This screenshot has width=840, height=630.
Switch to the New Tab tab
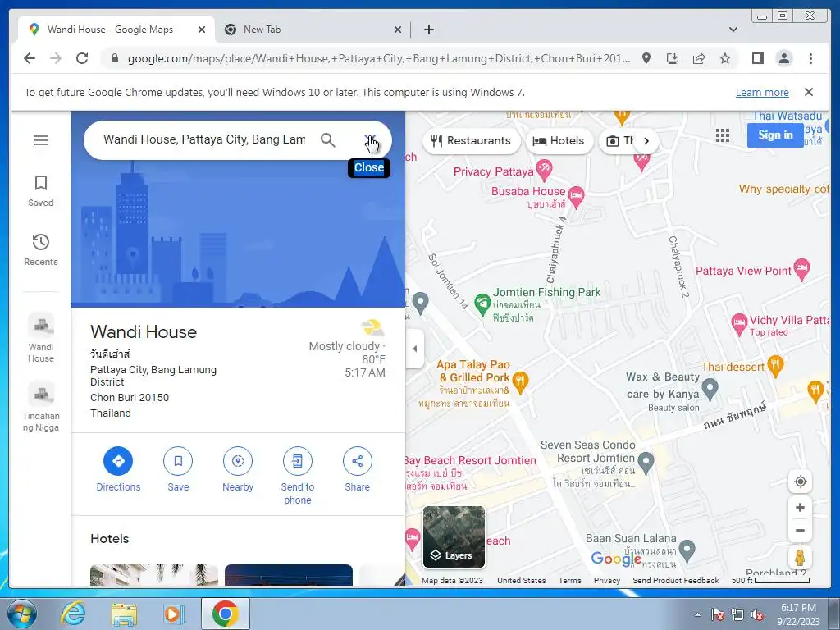(313, 30)
